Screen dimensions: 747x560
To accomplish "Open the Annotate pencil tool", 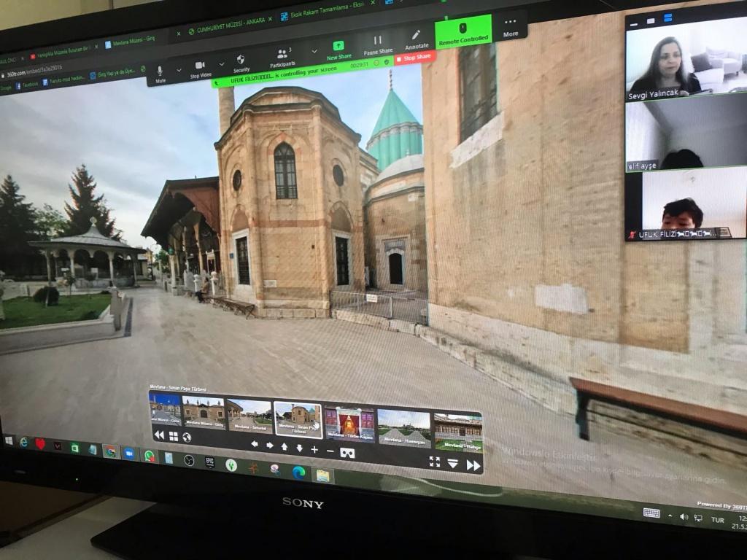I will click(x=417, y=39).
